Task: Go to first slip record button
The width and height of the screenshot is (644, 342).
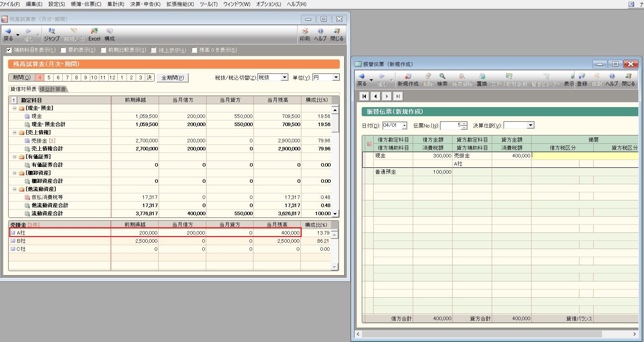Action: [x=364, y=96]
